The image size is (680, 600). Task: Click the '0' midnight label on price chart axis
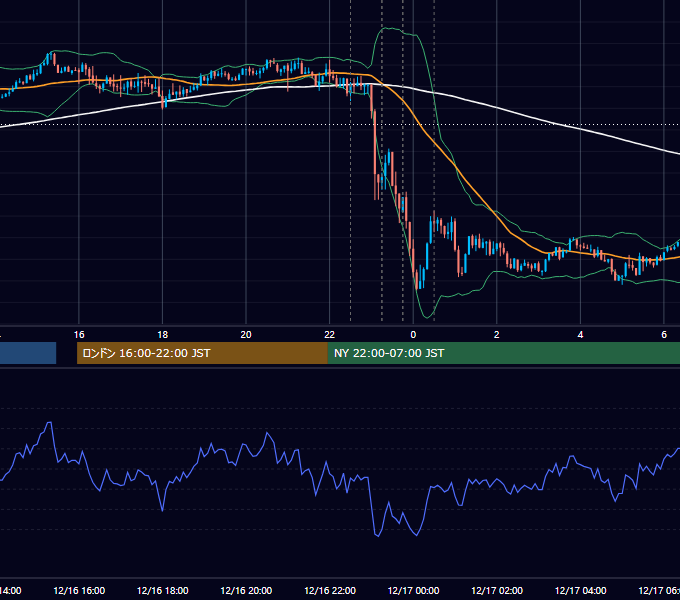coord(413,335)
